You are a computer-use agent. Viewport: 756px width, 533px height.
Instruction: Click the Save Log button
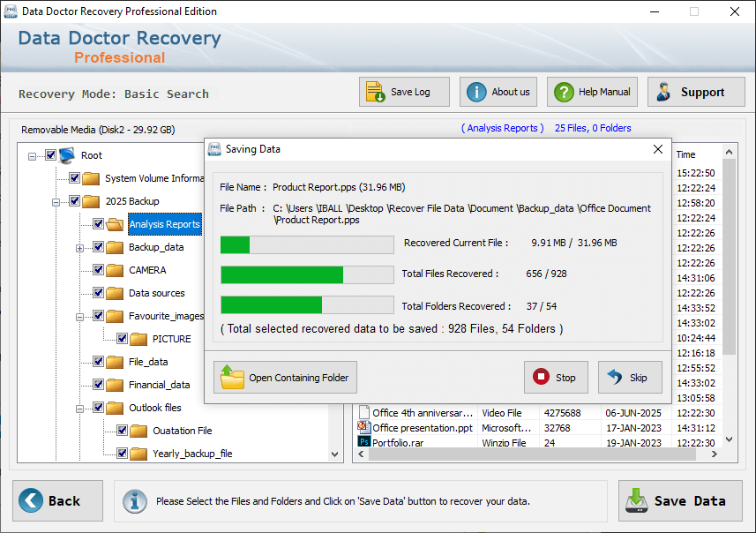coord(404,92)
